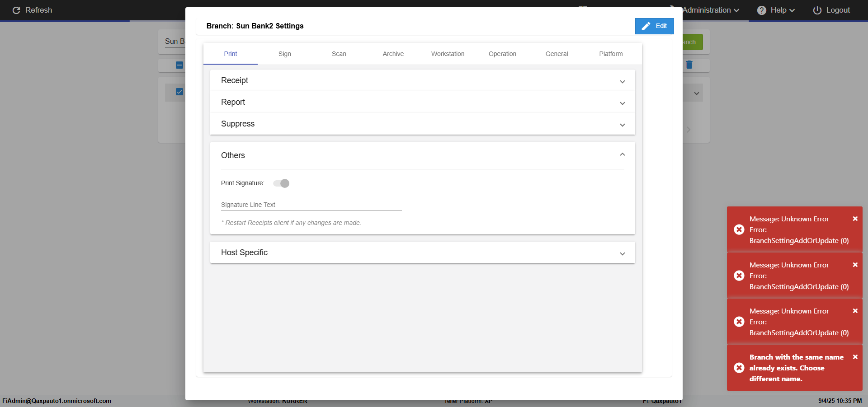The image size is (868, 407).
Task: Click the error icon on second Unknown Error toast
Action: coord(739,276)
